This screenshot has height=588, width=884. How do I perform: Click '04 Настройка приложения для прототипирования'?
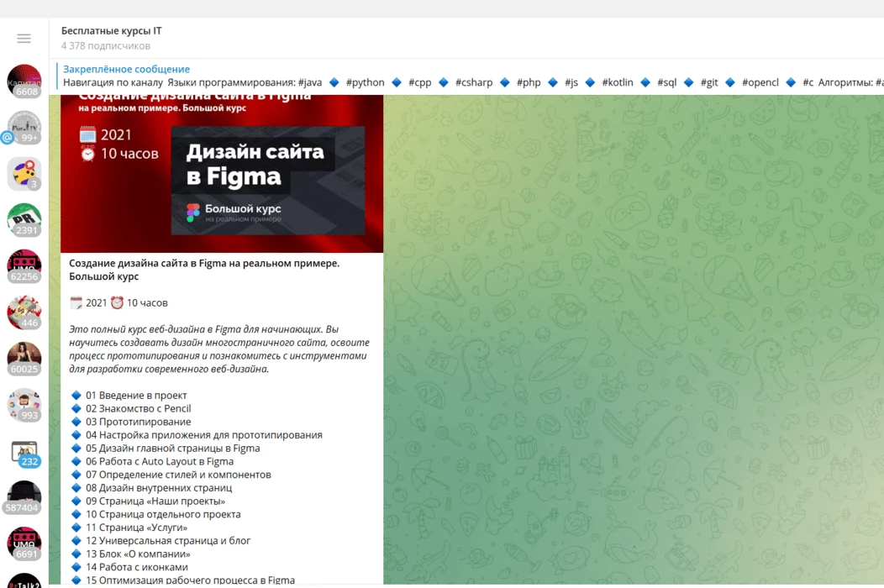pyautogui.click(x=204, y=434)
